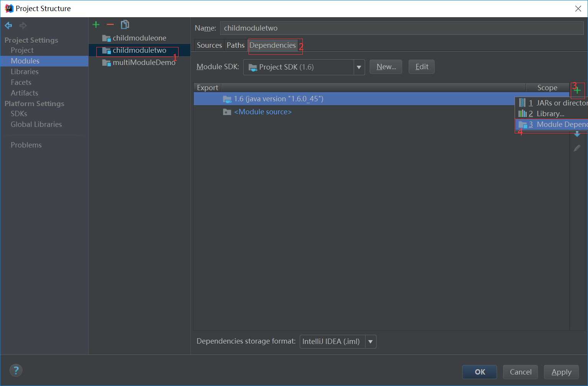588x386 pixels.
Task: Switch to the Sources tab
Action: 209,45
